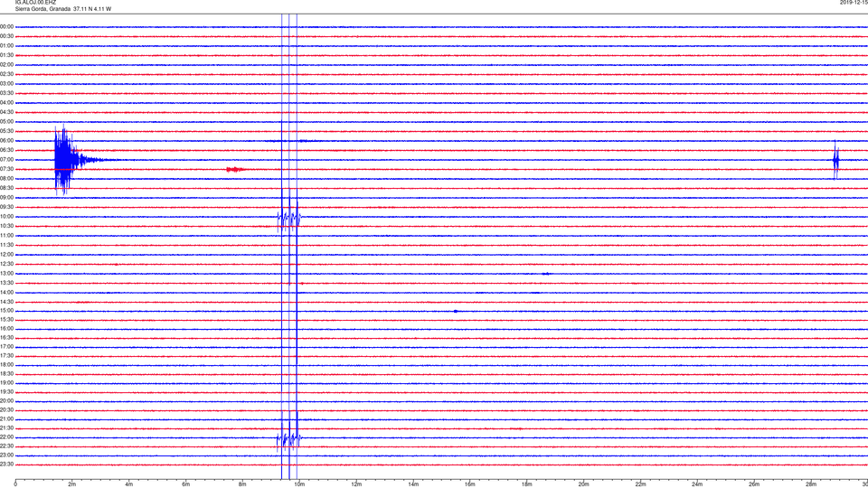Select the 18:00 time label

click(x=6, y=364)
